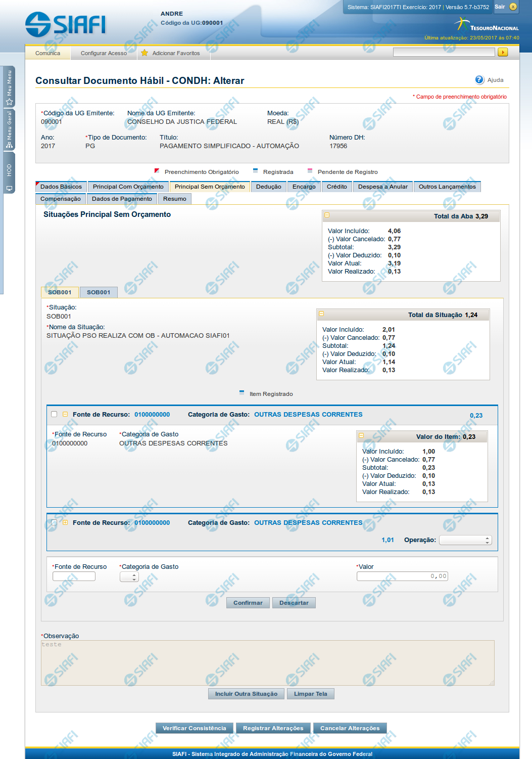Open the Categoria de Gasto dropdown

coord(129,577)
